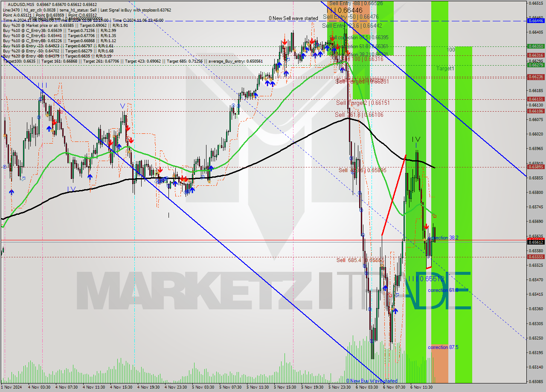The height and width of the screenshot is (392, 546).
Task: Click the 'correction 61.8' label
Action: click(x=443, y=290)
